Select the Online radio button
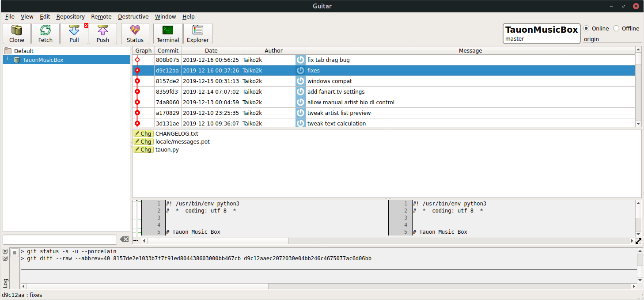 (587, 28)
